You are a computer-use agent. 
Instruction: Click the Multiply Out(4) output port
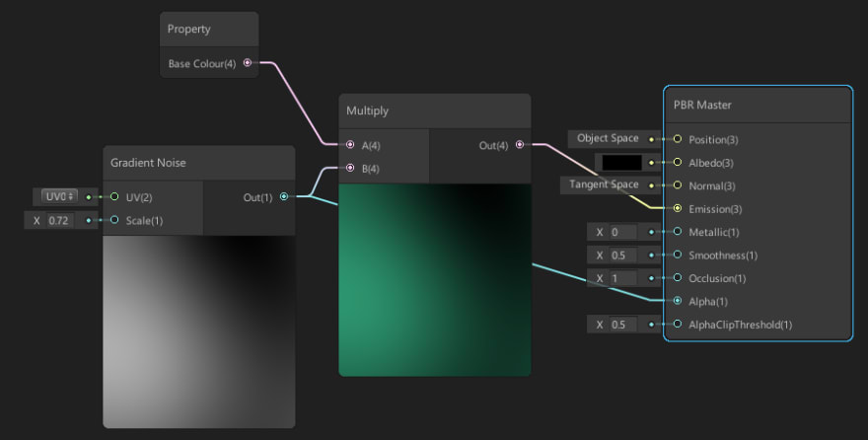click(x=520, y=145)
